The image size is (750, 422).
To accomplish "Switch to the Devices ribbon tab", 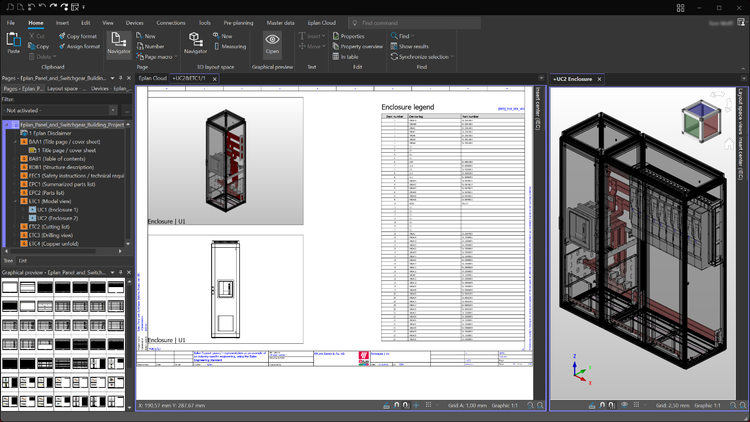I will [134, 23].
